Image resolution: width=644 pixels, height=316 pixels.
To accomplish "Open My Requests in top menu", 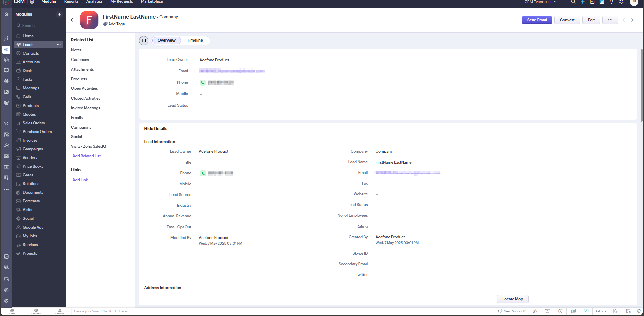I will coord(121,2).
